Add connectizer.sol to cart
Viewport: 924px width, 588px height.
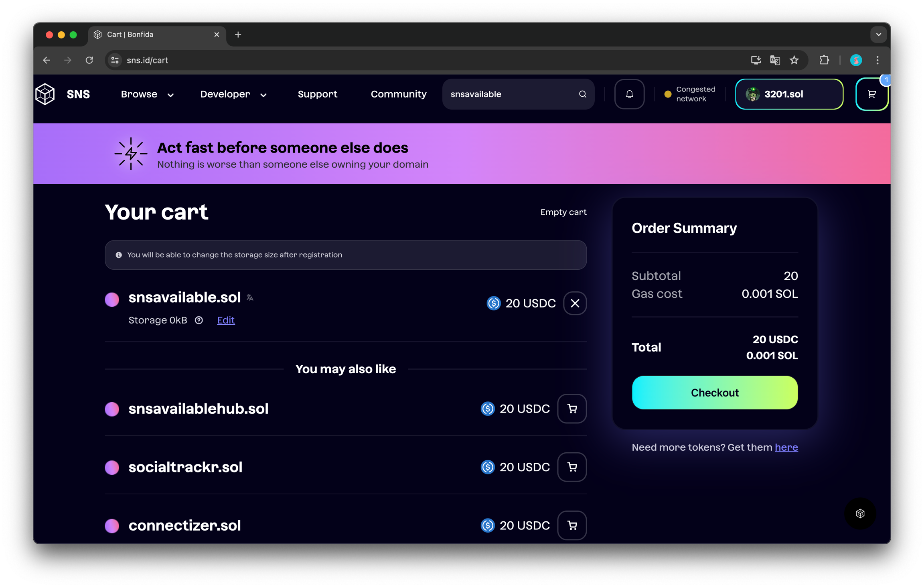coord(572,525)
